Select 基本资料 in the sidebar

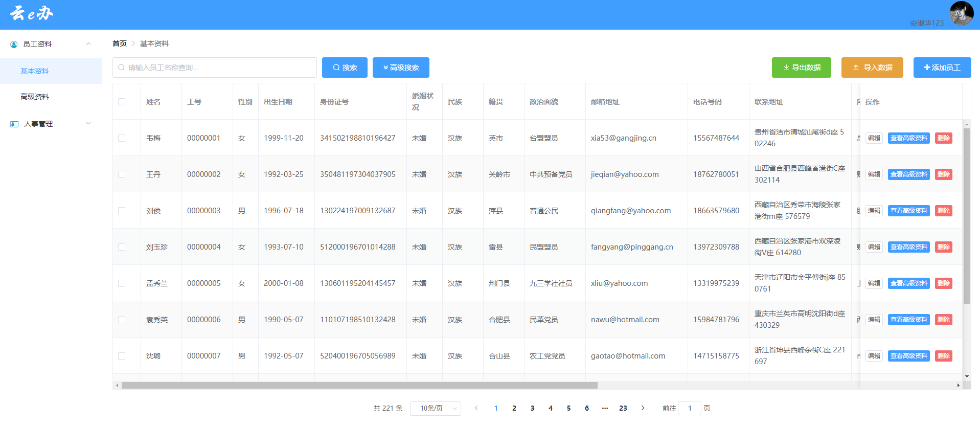pos(51,71)
